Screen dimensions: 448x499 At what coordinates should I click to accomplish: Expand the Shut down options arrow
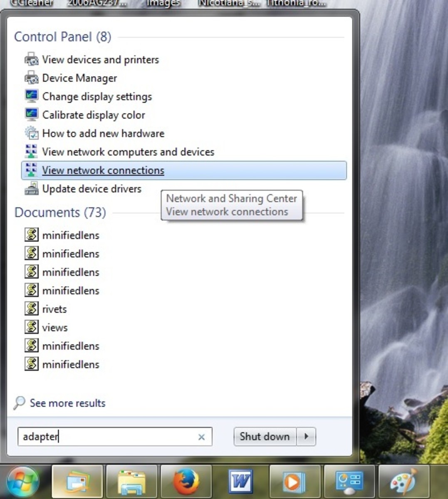[307, 437]
